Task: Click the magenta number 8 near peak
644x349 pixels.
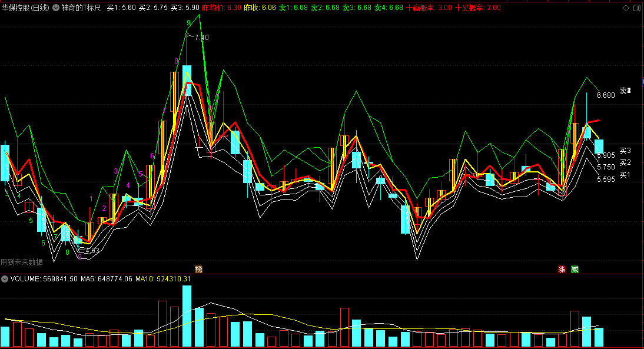Action: pos(177,62)
